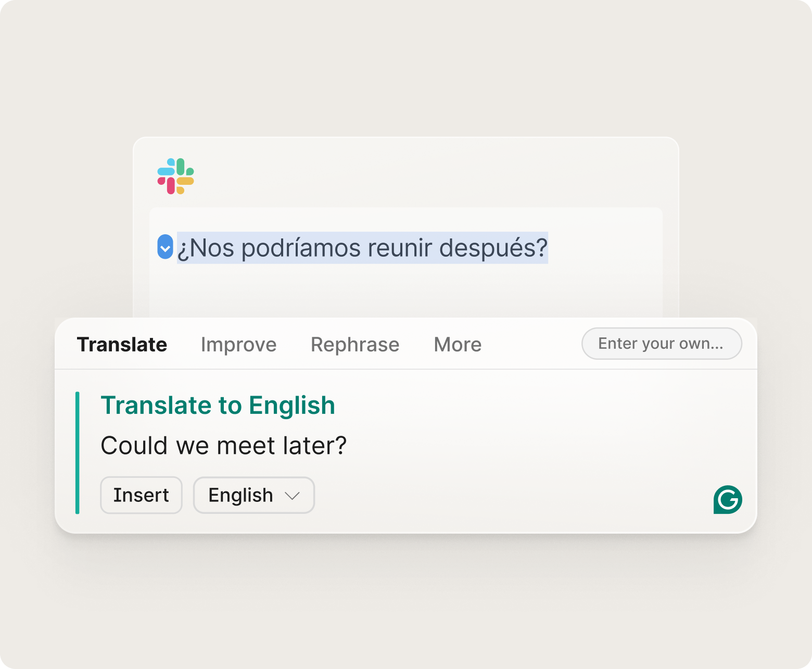
Task: Open the English language dropdown
Action: point(253,495)
